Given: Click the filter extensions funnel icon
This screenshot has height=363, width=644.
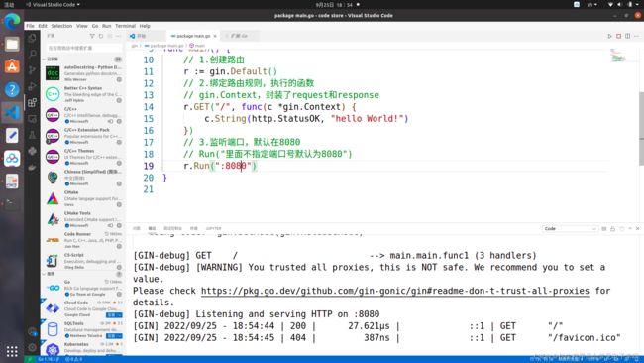Looking at the screenshot, I should click(x=92, y=36).
